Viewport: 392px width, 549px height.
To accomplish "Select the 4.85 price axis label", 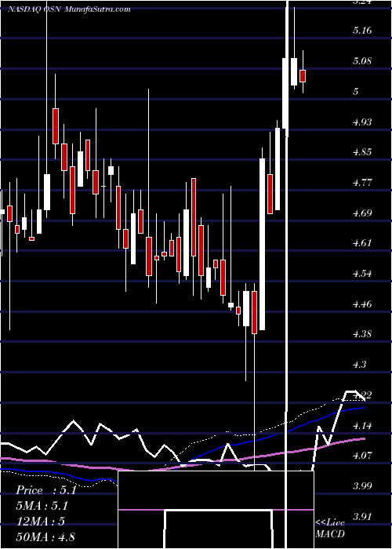I will (362, 152).
